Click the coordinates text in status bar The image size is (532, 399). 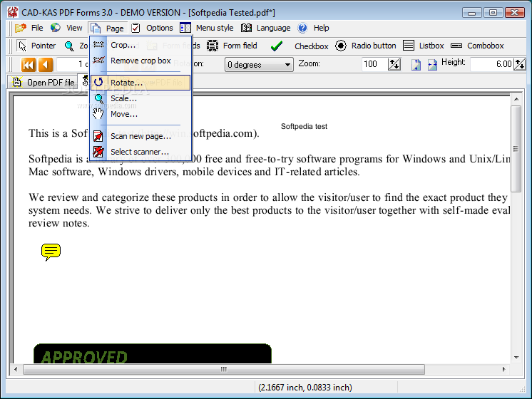[305, 388]
